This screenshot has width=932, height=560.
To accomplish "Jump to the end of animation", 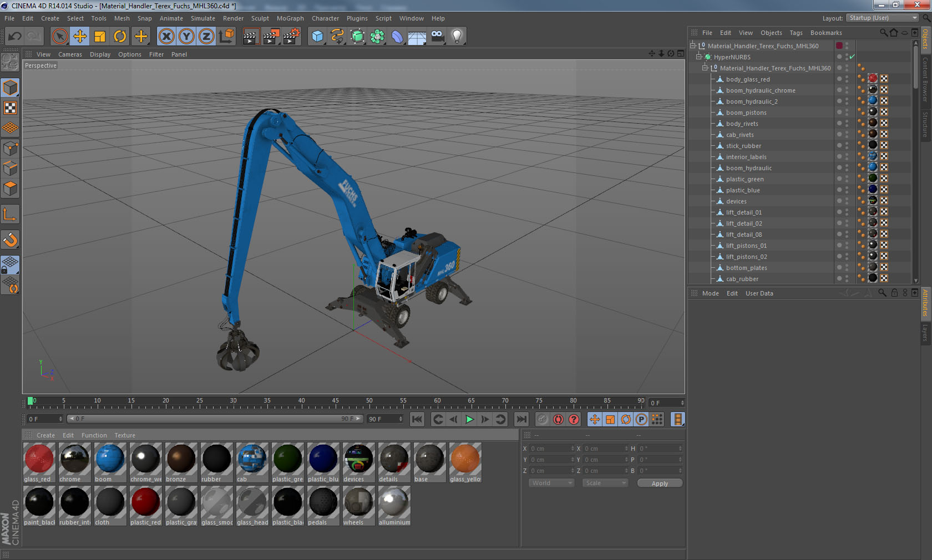I will coord(521,419).
